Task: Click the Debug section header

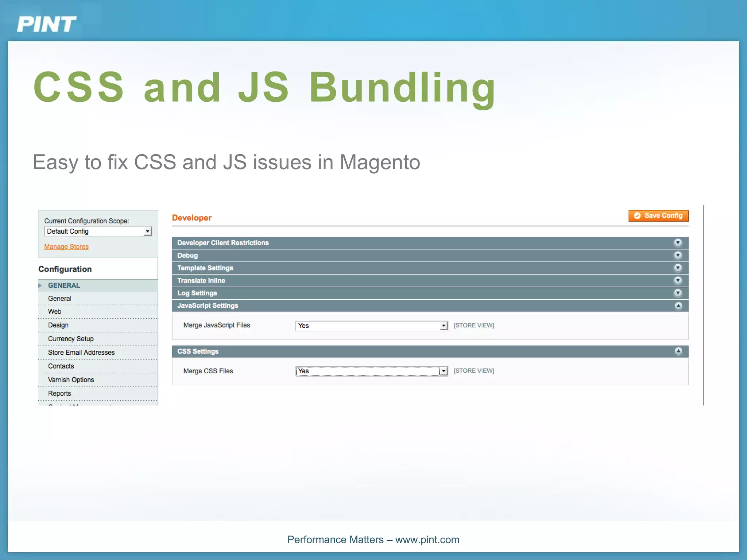Action: coord(430,255)
